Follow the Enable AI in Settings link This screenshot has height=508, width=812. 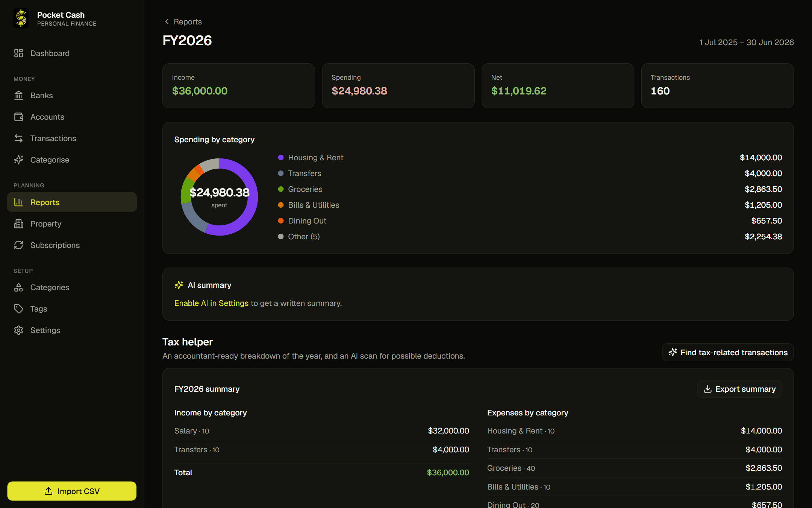(211, 303)
